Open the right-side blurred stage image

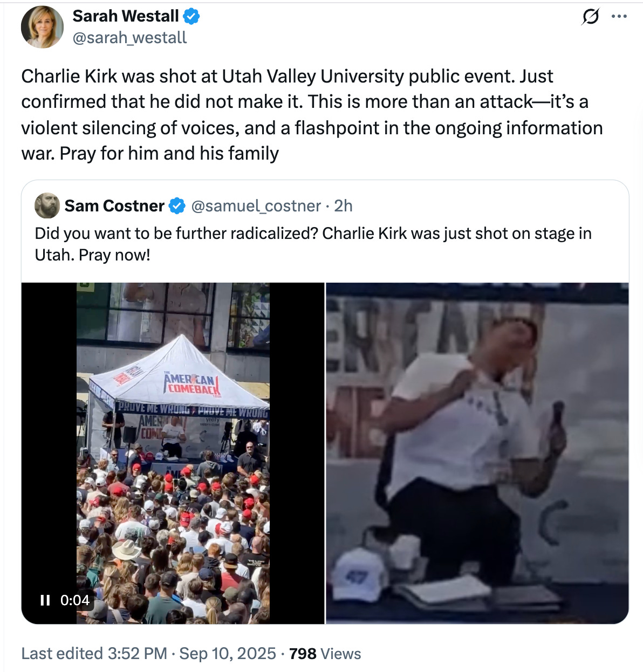[x=477, y=453]
